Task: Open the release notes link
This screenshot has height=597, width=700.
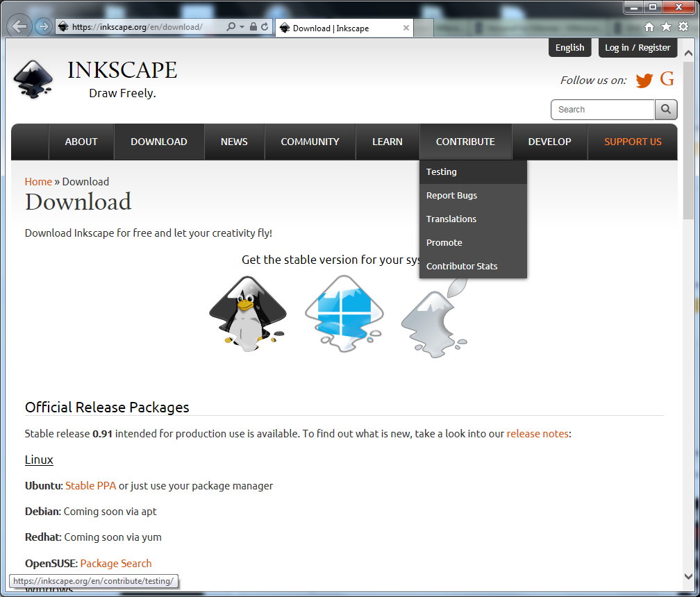Action: (x=537, y=434)
